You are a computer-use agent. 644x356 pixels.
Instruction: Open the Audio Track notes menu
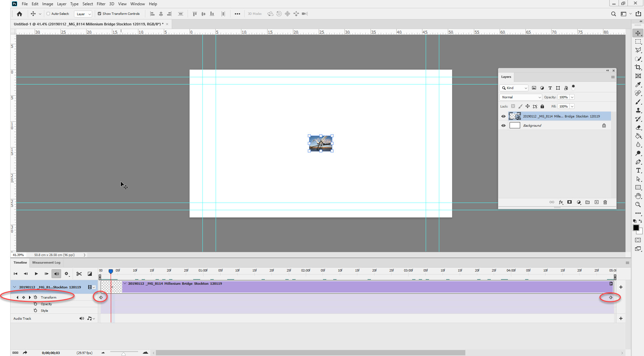[91, 318]
